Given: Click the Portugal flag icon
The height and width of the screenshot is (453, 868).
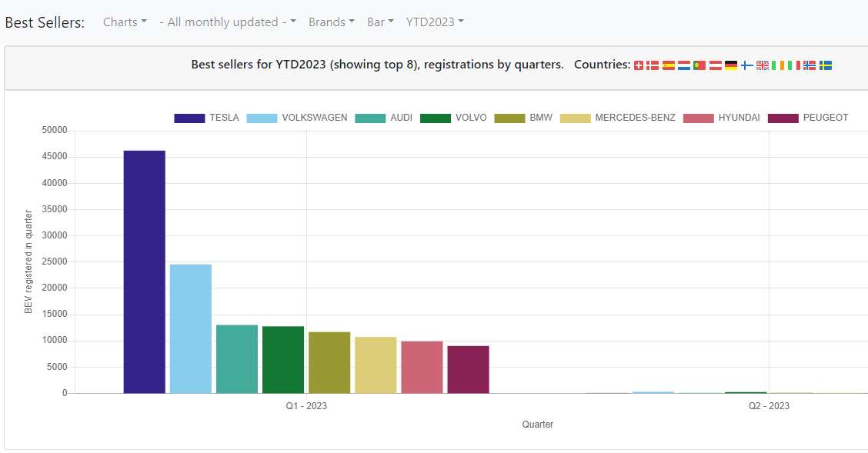Looking at the screenshot, I should coord(699,65).
